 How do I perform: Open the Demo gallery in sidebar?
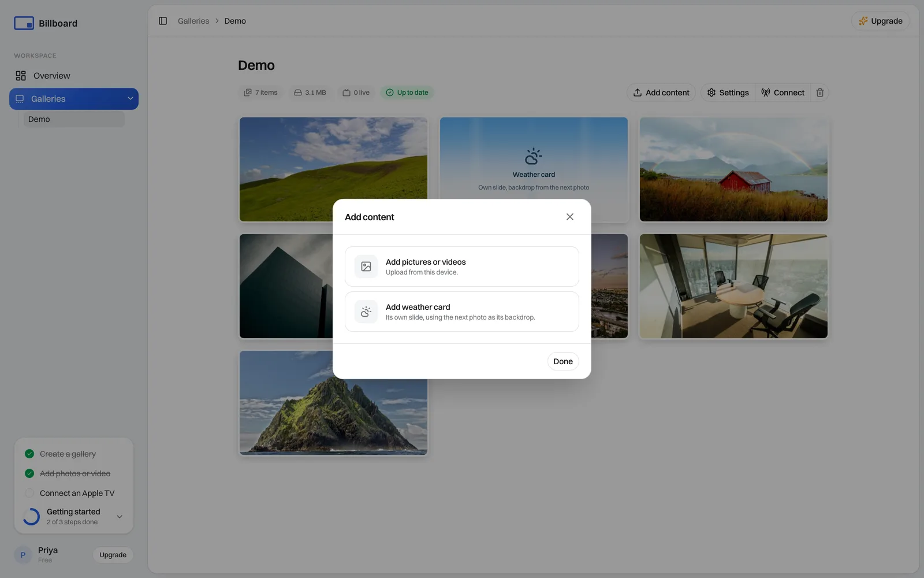[74, 119]
